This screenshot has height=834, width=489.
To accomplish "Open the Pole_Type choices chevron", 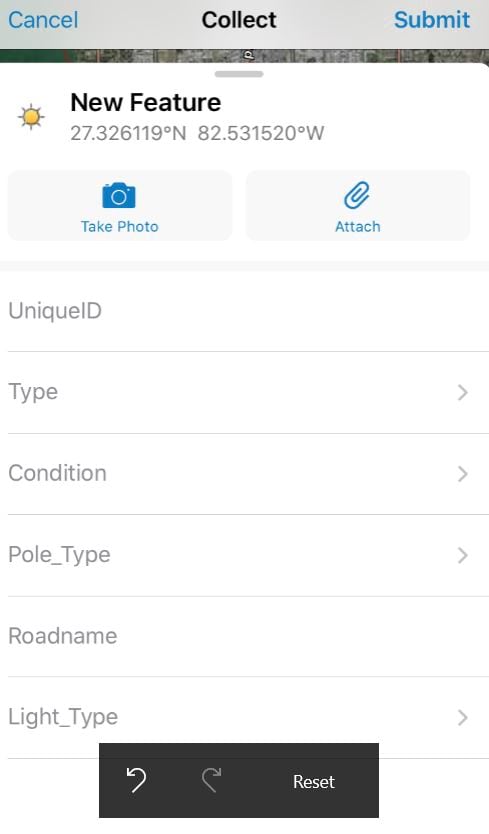I will (x=462, y=555).
